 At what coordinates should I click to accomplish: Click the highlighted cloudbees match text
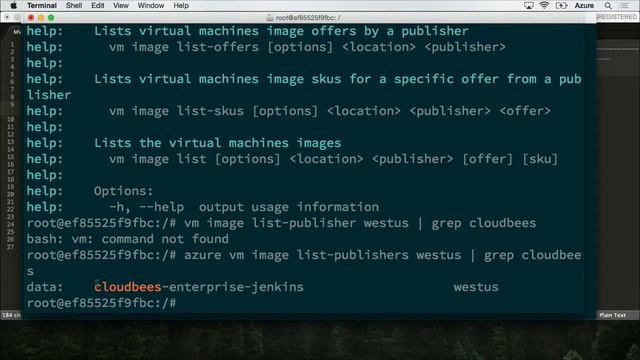coord(128,287)
